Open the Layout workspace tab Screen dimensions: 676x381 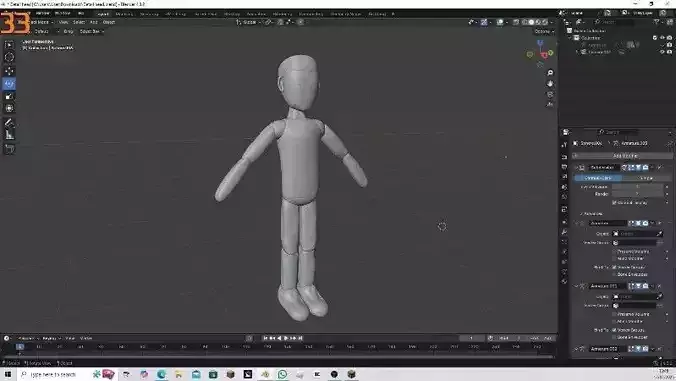(103, 14)
